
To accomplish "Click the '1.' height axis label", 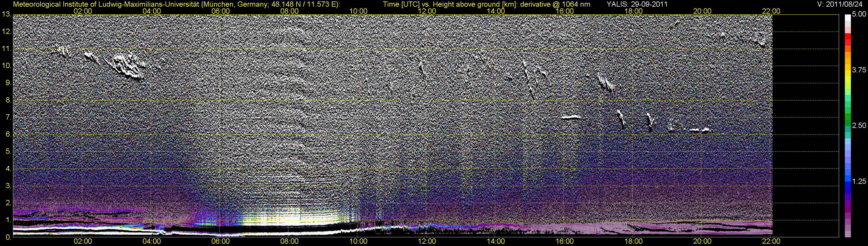I will [x=8, y=220].
